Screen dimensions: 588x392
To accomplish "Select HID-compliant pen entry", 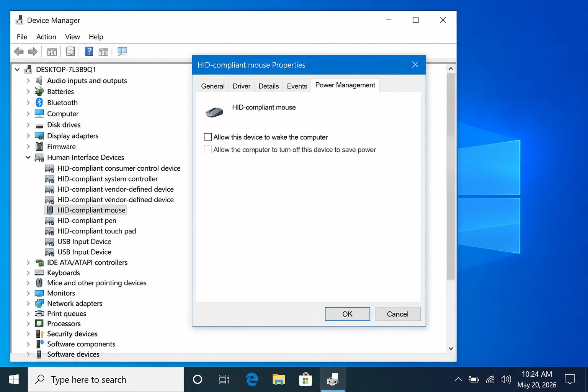I will click(87, 220).
